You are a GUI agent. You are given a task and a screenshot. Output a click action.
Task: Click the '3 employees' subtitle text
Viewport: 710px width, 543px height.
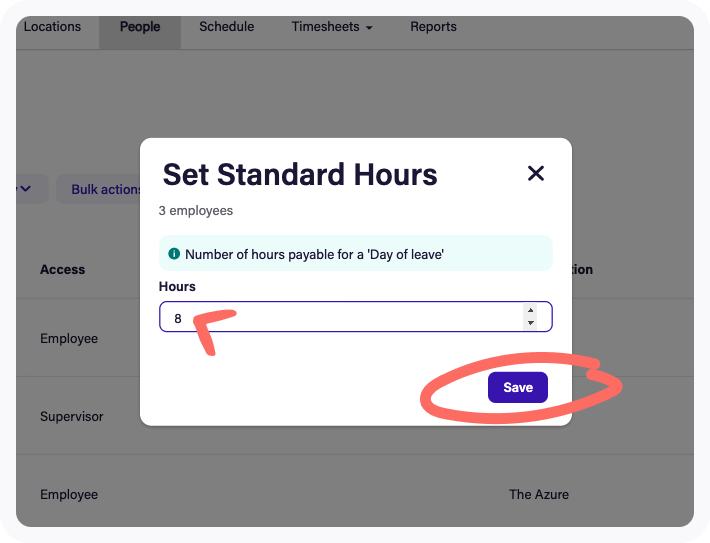196,211
